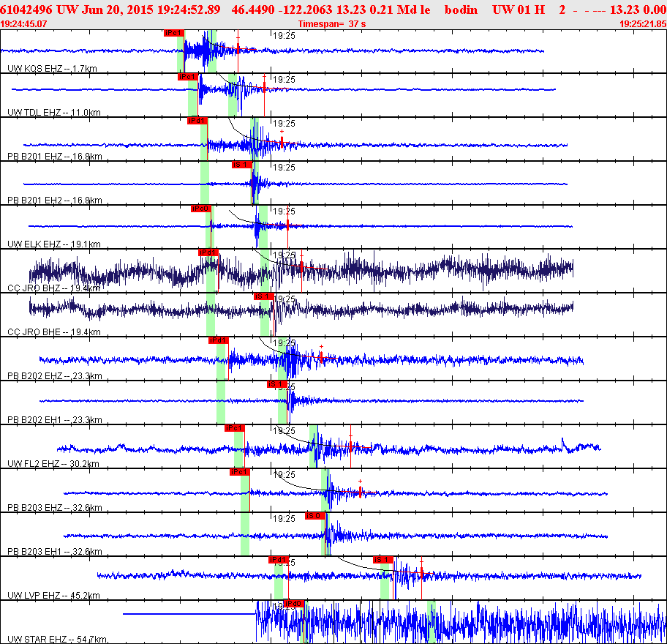
Task: Click the end time '19:25:21.85'
Action: (643, 24)
